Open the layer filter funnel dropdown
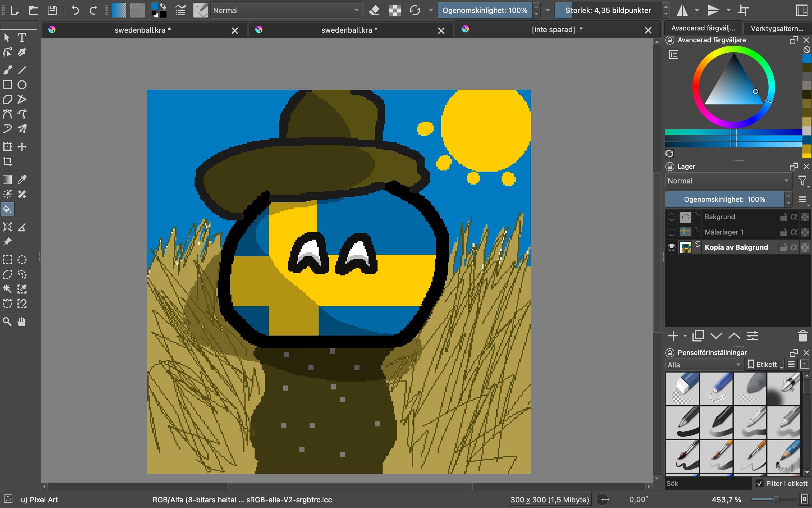 click(x=803, y=181)
